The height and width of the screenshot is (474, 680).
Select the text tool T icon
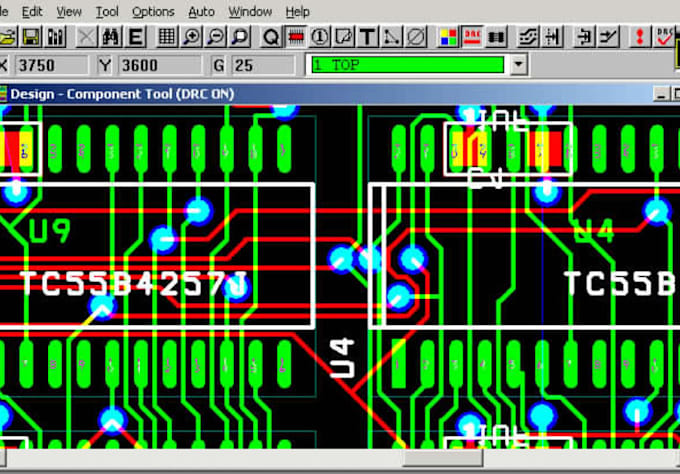[367, 37]
